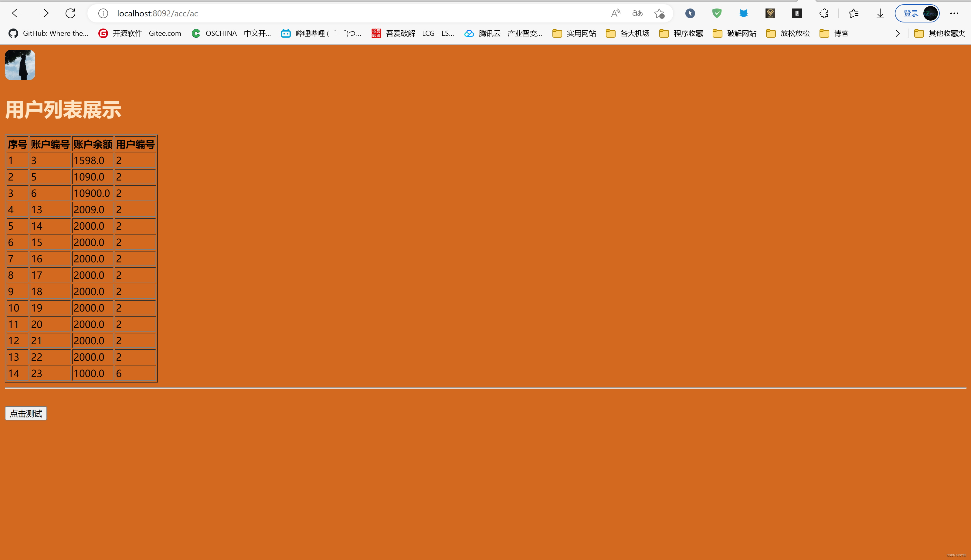Click the OSCHINA green C icon

196,33
